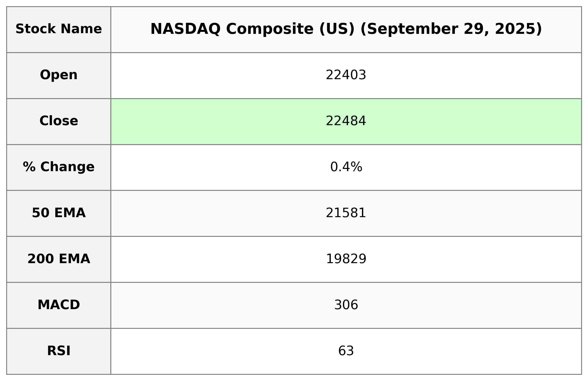Click the "Stock Name" header cell
This screenshot has width=588, height=381.
(x=59, y=29)
